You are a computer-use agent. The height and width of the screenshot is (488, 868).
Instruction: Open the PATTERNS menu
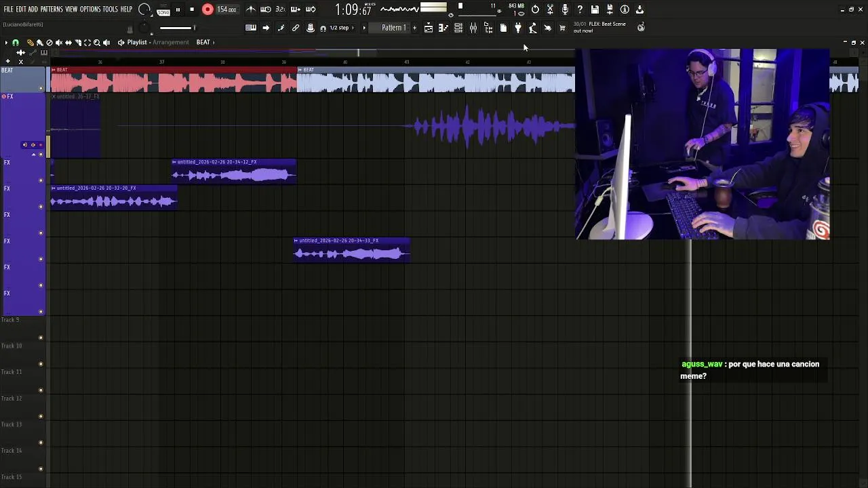click(x=52, y=9)
